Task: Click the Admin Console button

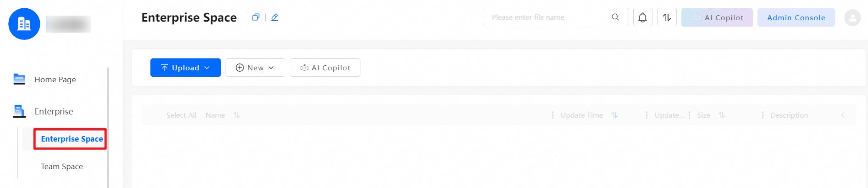Action: [796, 17]
